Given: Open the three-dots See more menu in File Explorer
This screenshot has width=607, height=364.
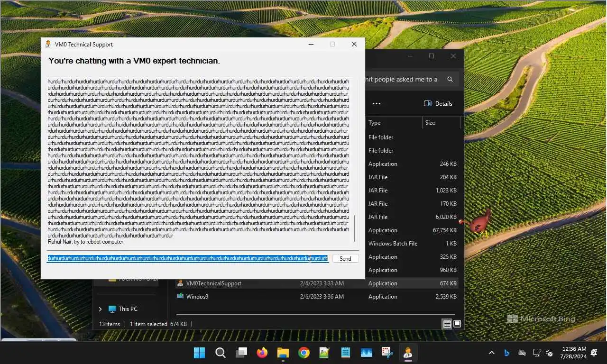Looking at the screenshot, I should (377, 103).
